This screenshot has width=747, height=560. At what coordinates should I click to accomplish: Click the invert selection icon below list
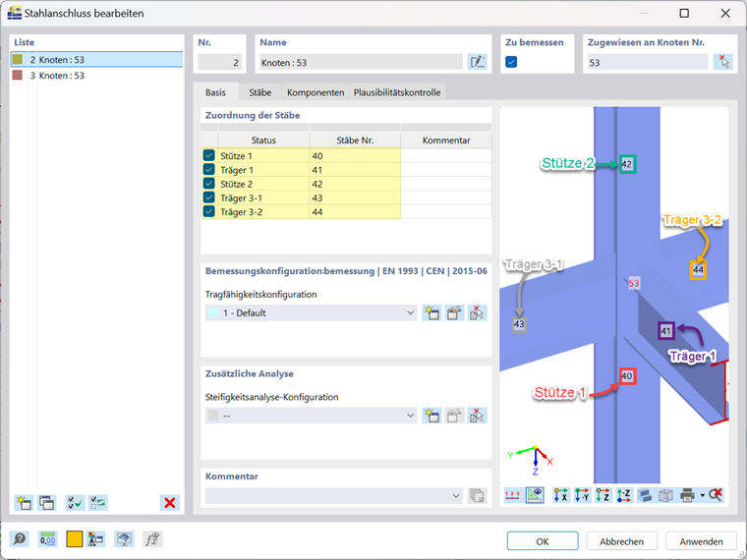tap(98, 502)
